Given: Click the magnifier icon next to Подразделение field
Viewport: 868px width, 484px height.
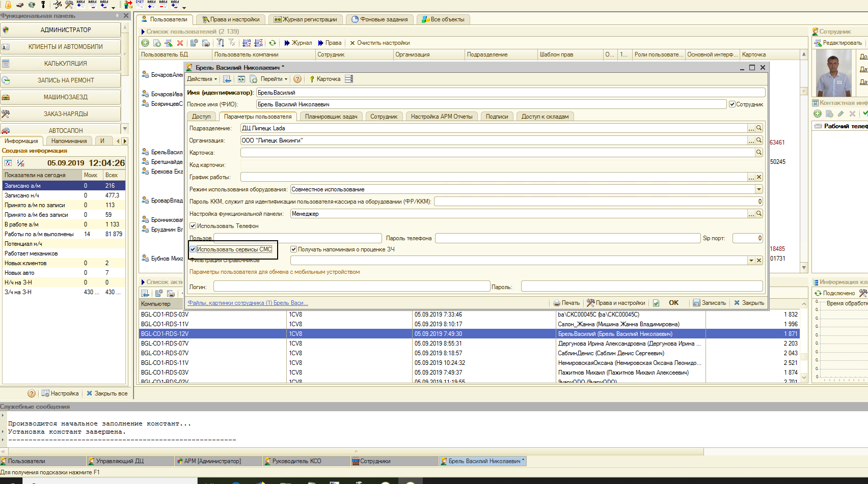Looking at the screenshot, I should [x=759, y=128].
